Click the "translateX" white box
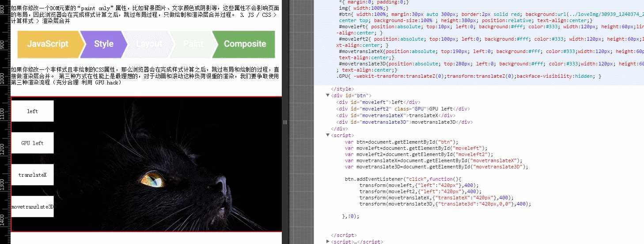 (32, 175)
